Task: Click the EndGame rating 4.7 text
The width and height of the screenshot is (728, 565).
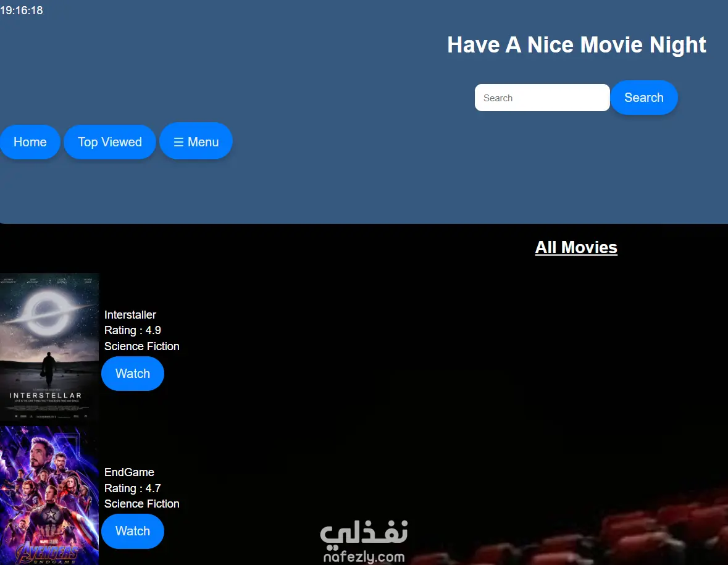Action: (x=133, y=488)
